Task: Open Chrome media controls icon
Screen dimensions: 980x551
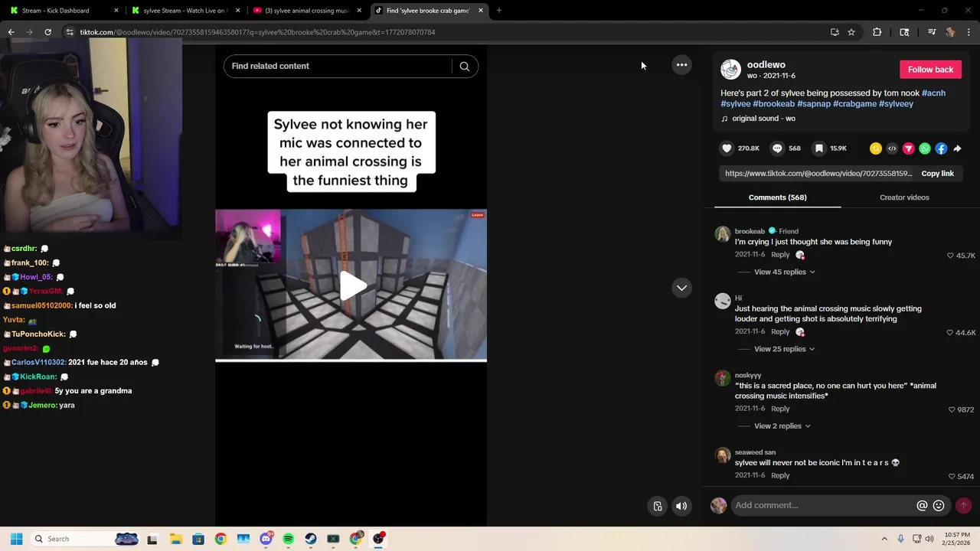Action: tap(932, 32)
